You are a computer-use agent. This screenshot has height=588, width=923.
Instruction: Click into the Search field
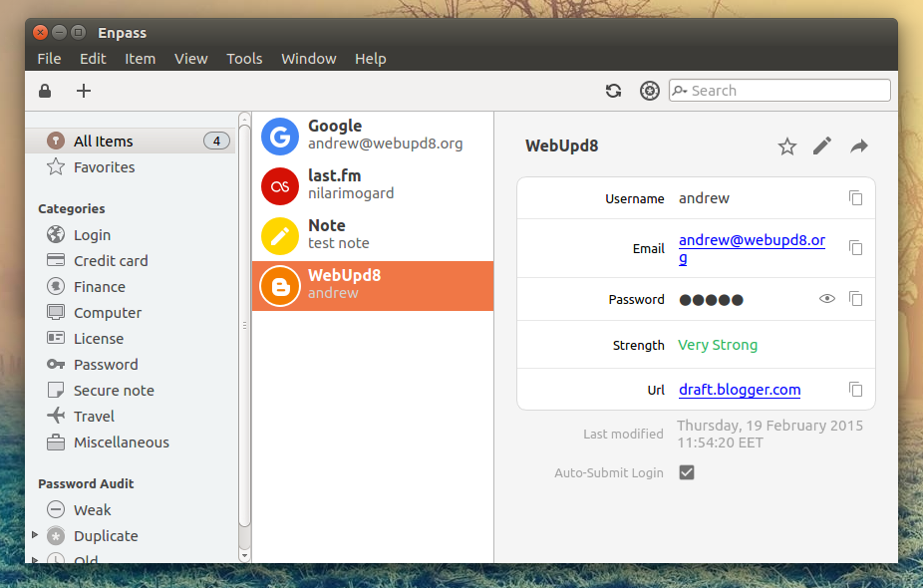pyautogui.click(x=779, y=91)
